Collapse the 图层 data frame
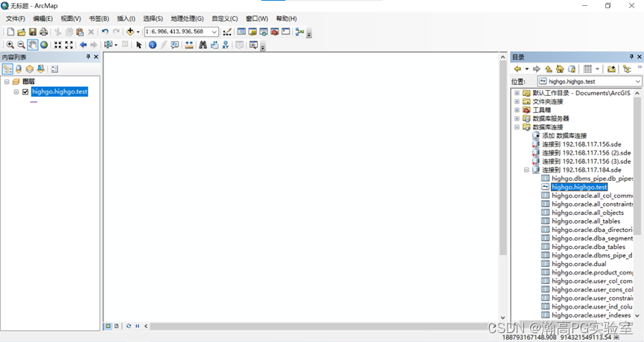Viewport: 644px width, 342px height. tap(7, 82)
